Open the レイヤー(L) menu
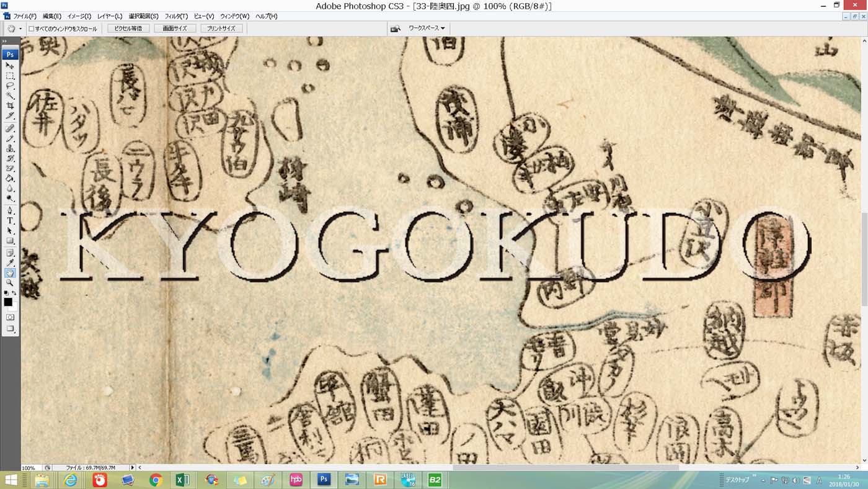Screen dimensions: 868x489 pyautogui.click(x=110, y=16)
